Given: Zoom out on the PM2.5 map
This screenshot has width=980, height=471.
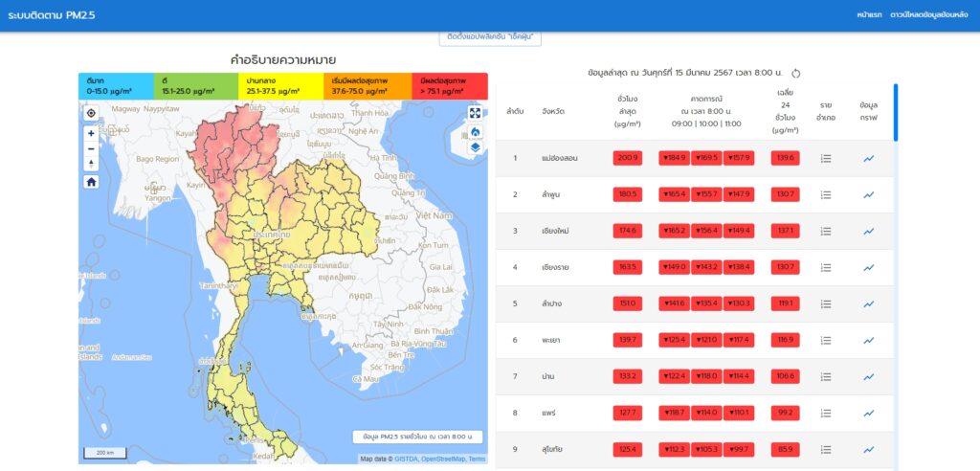Looking at the screenshot, I should (91, 148).
